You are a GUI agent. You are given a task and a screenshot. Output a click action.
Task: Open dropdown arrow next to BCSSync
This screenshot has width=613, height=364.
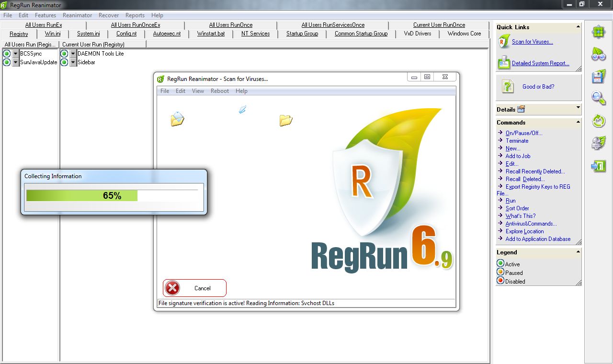click(16, 54)
